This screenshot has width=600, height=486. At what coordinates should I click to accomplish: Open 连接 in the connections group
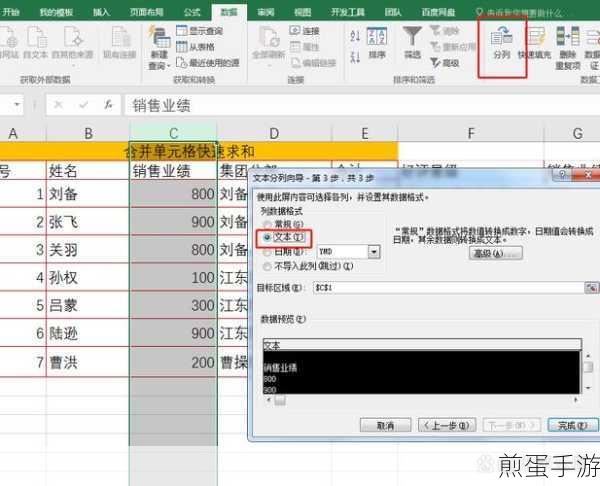tap(305, 31)
